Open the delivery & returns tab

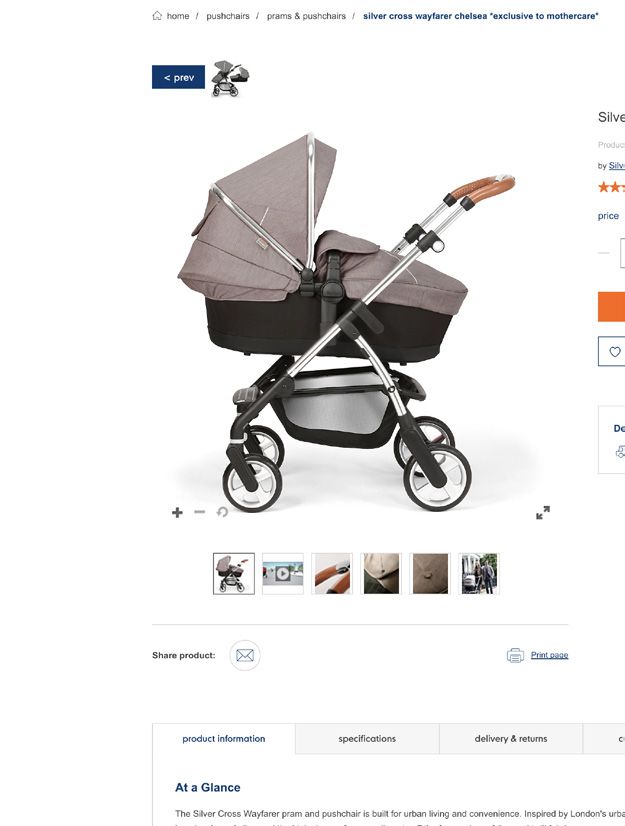point(511,739)
